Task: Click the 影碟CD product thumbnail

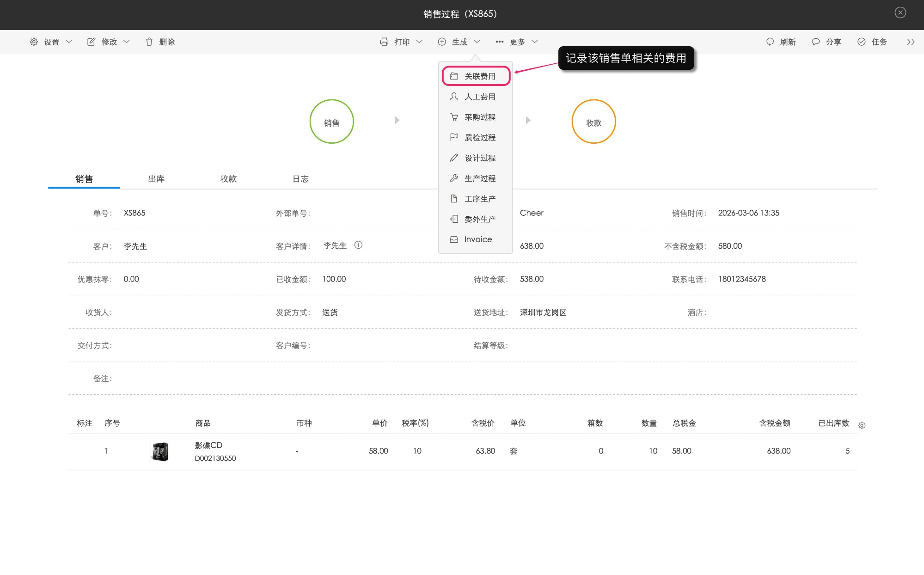Action: [x=160, y=452]
